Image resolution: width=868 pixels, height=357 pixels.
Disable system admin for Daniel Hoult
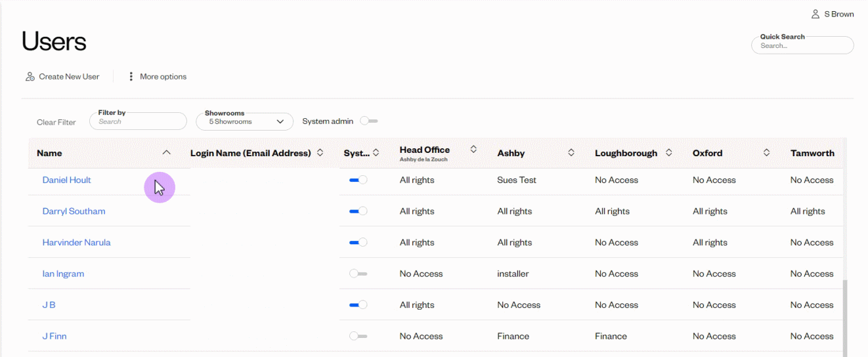click(x=358, y=180)
